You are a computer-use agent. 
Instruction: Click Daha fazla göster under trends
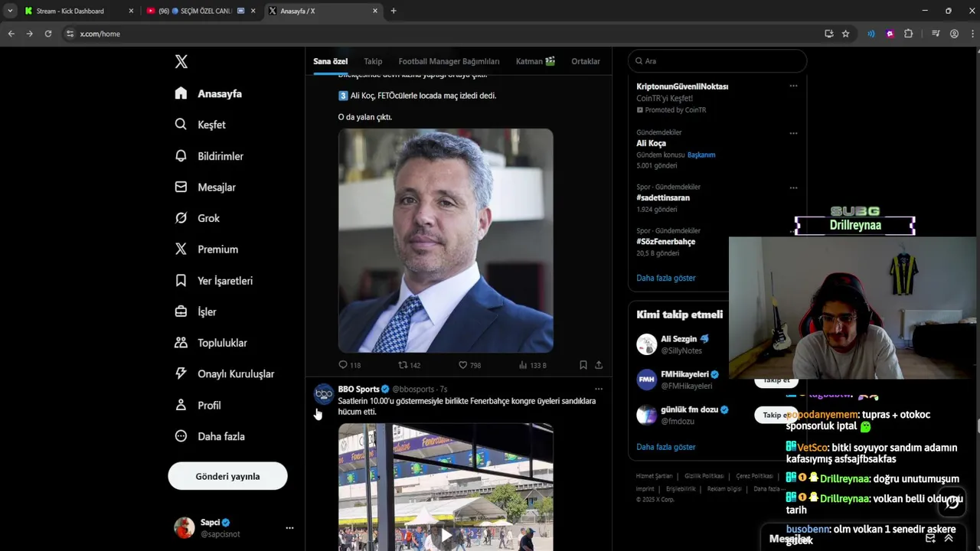pyautogui.click(x=666, y=278)
